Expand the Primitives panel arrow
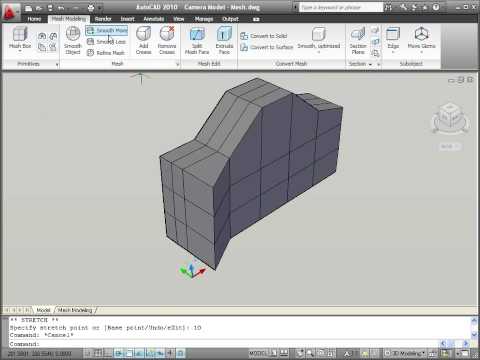The width and height of the screenshot is (480, 360). tap(57, 64)
